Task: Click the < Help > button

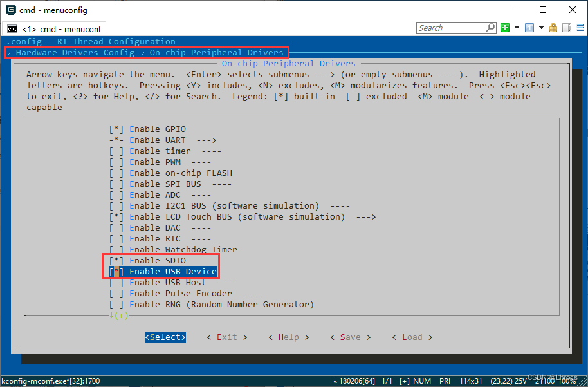Action: click(x=289, y=337)
